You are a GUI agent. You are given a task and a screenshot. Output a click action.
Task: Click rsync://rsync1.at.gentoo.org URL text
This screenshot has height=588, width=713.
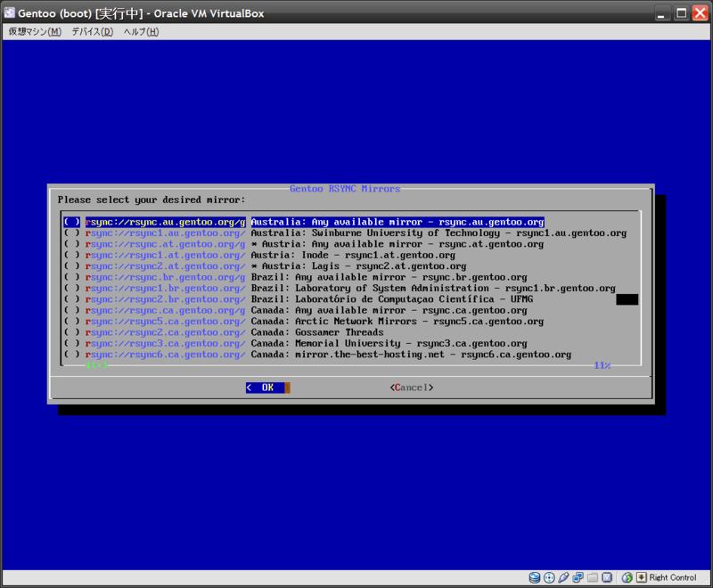tap(166, 255)
